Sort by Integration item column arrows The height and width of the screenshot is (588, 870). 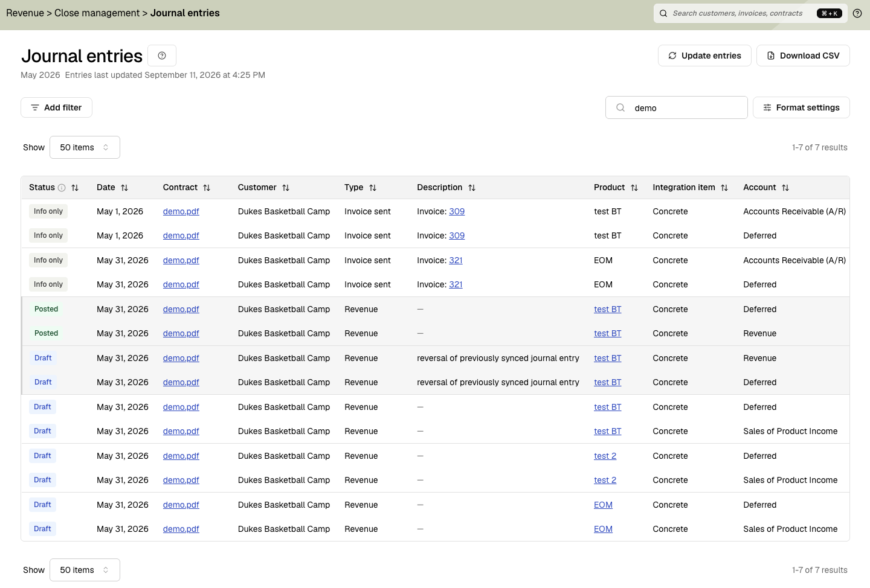(724, 188)
